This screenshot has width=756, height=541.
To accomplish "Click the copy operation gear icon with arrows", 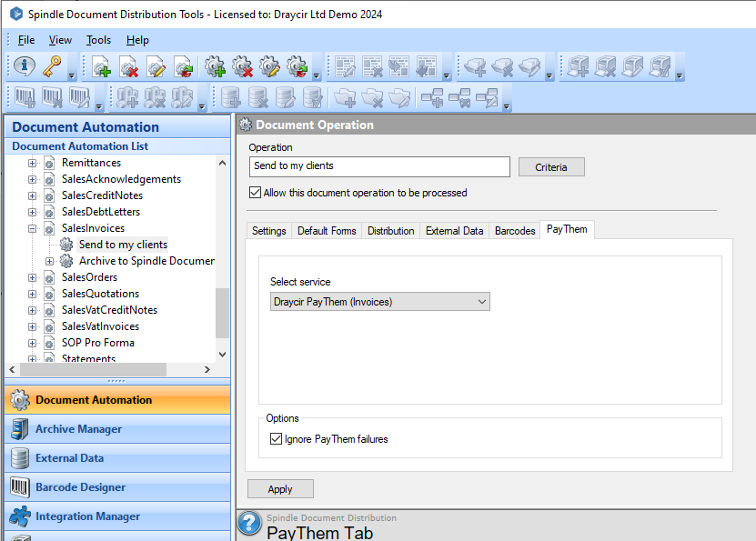I will click(297, 66).
